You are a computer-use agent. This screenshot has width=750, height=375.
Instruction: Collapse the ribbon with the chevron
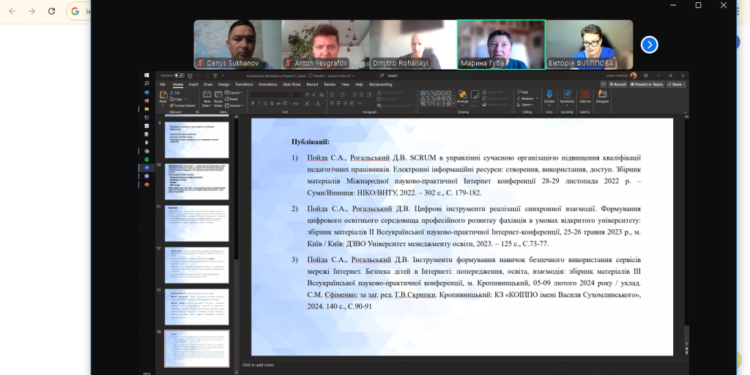685,112
